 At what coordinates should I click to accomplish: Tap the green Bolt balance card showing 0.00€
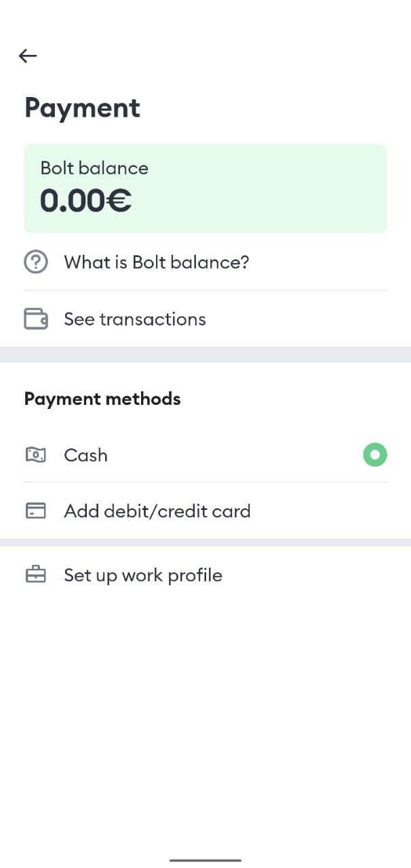tap(206, 188)
